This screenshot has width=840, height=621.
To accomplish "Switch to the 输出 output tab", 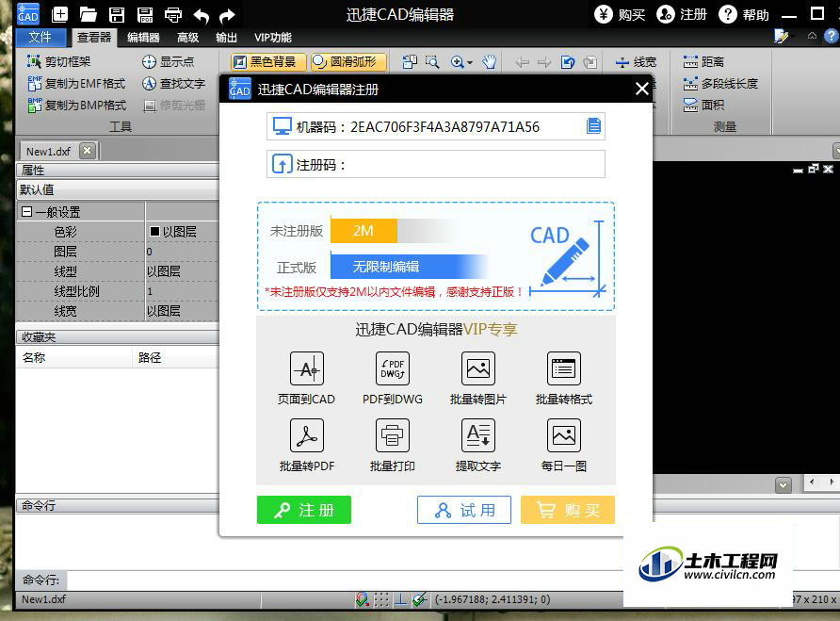I will (x=226, y=38).
